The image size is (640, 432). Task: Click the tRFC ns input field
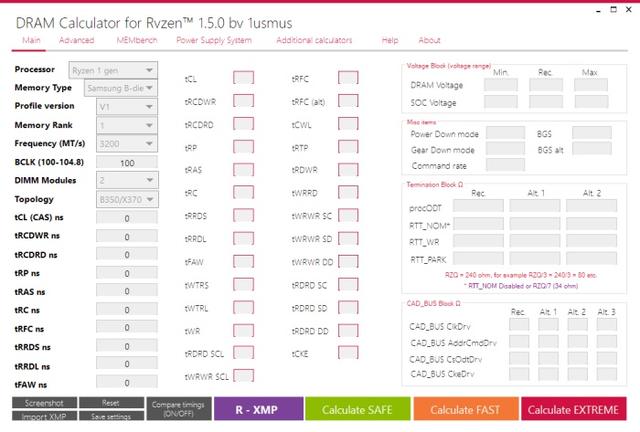coord(127,327)
